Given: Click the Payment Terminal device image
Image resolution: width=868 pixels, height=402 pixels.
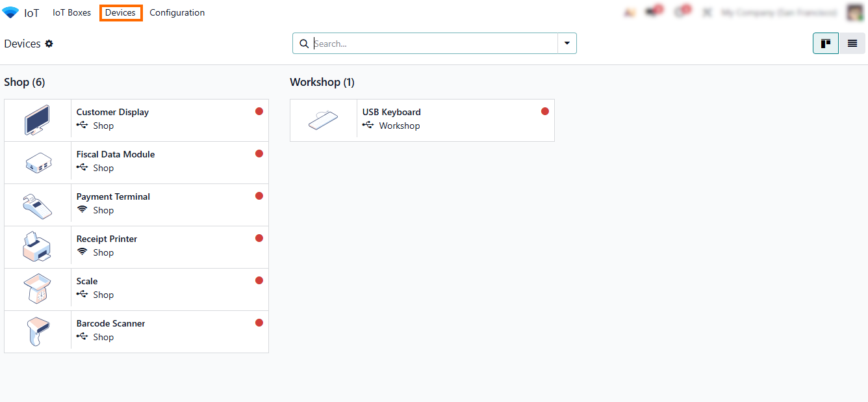Looking at the screenshot, I should point(37,205).
